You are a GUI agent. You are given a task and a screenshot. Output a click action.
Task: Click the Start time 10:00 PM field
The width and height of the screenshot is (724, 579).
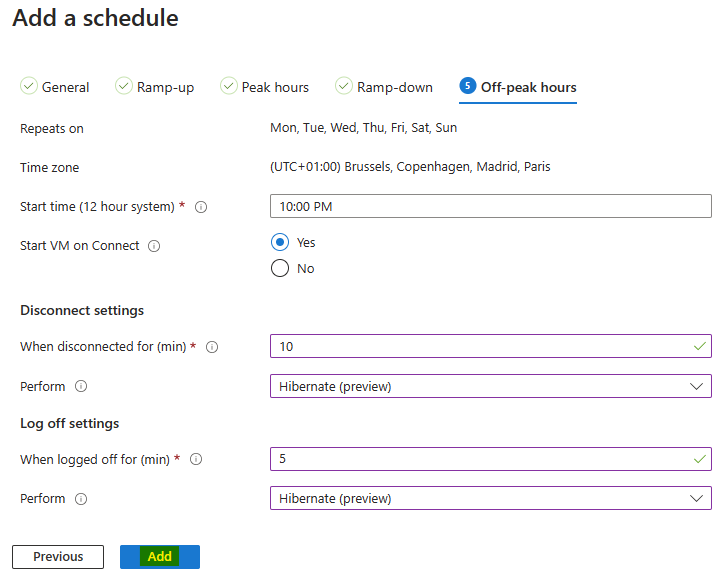coord(491,206)
